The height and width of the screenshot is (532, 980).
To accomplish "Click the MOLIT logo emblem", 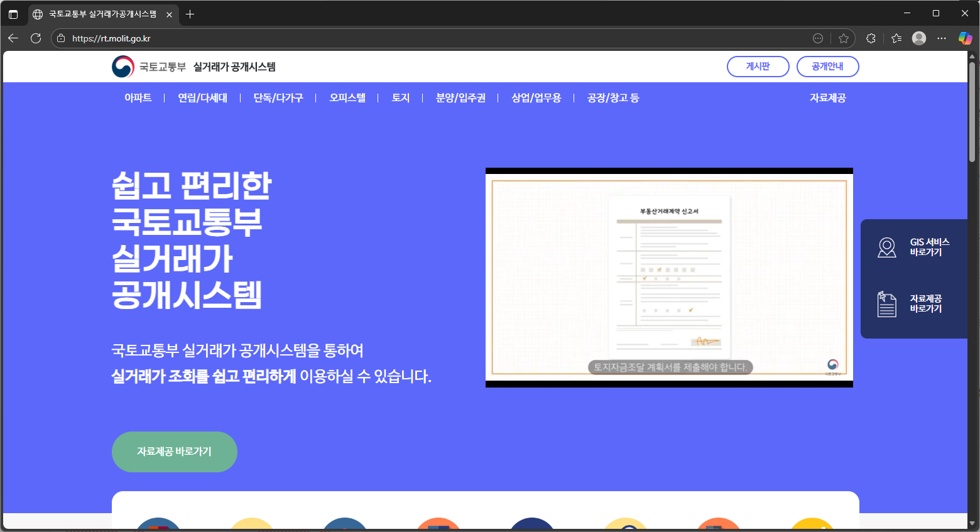I will [x=123, y=67].
